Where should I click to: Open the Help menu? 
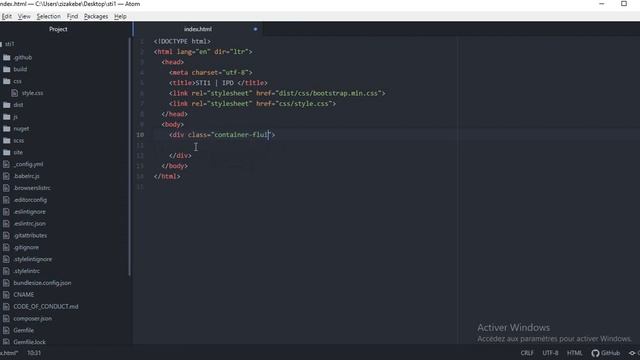point(120,16)
